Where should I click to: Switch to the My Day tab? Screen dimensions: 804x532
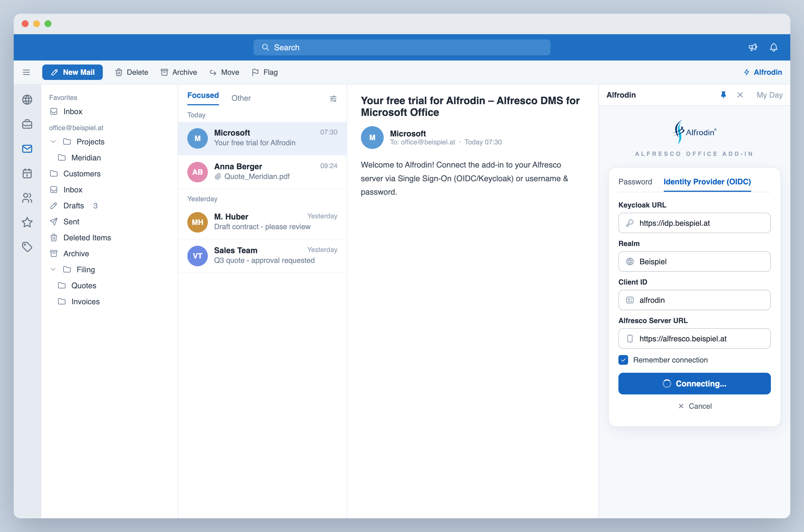769,95
